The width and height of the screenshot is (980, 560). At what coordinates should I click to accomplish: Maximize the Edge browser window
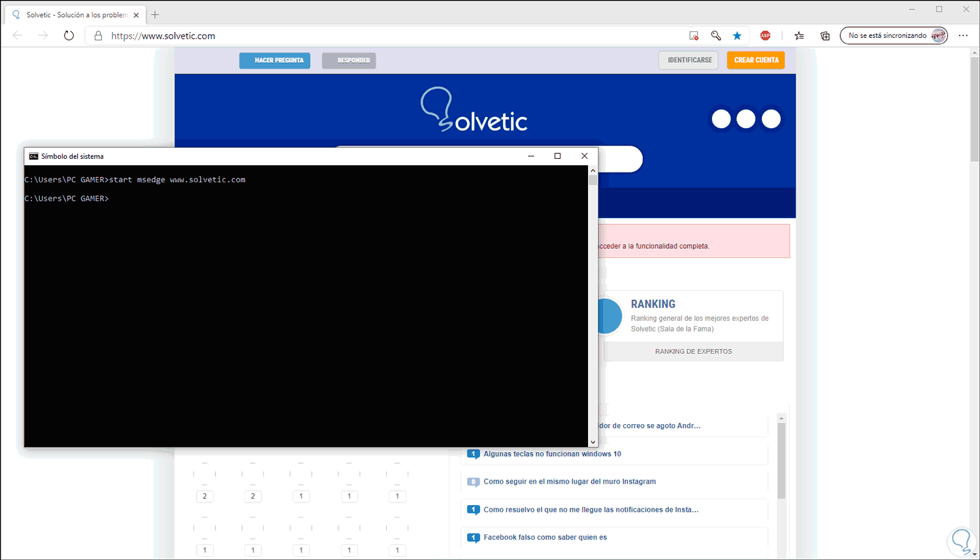point(939,9)
